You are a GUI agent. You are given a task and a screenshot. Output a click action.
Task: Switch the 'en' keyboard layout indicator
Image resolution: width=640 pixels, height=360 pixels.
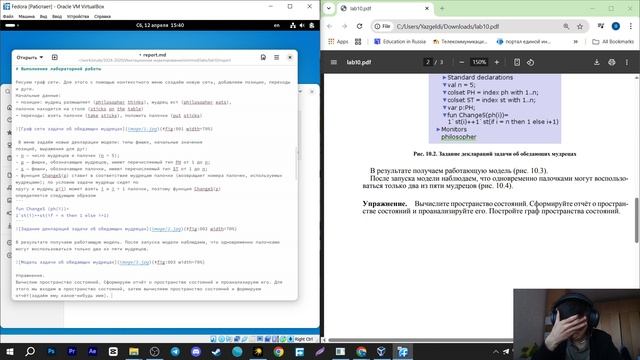277,25
